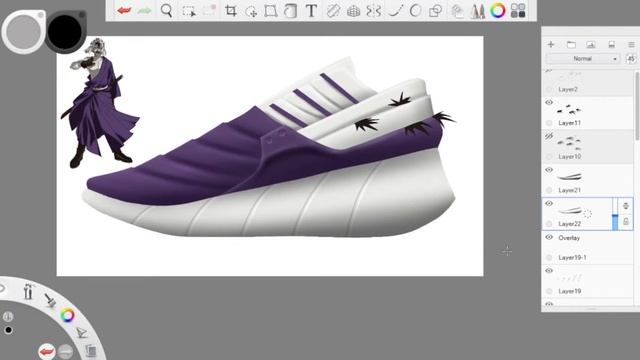Viewport: 640px width, 360px height.
Task: Create a new layer group folder
Action: (571, 44)
